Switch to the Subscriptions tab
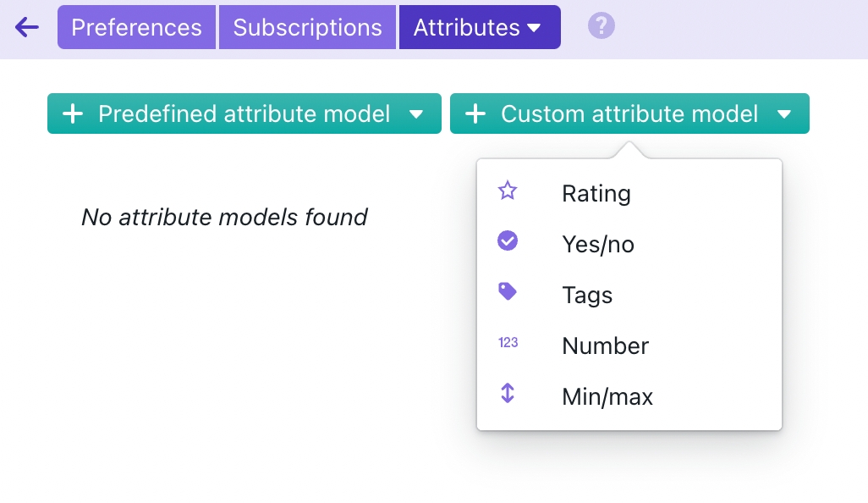The height and width of the screenshot is (503, 868). click(307, 27)
